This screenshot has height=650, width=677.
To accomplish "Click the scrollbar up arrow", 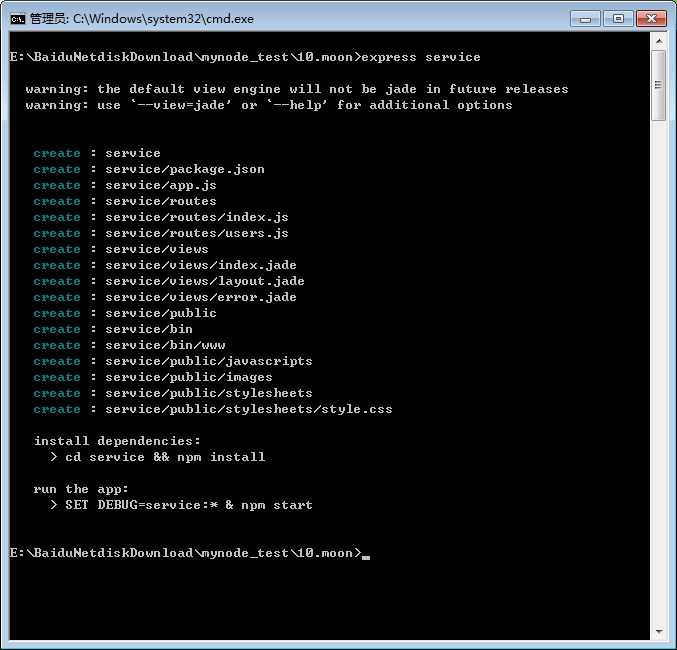I will click(x=659, y=41).
